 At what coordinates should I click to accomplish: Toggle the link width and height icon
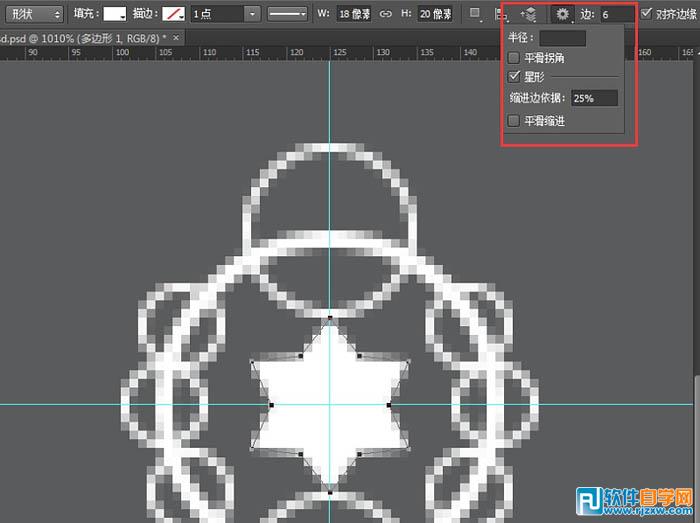pyautogui.click(x=385, y=14)
